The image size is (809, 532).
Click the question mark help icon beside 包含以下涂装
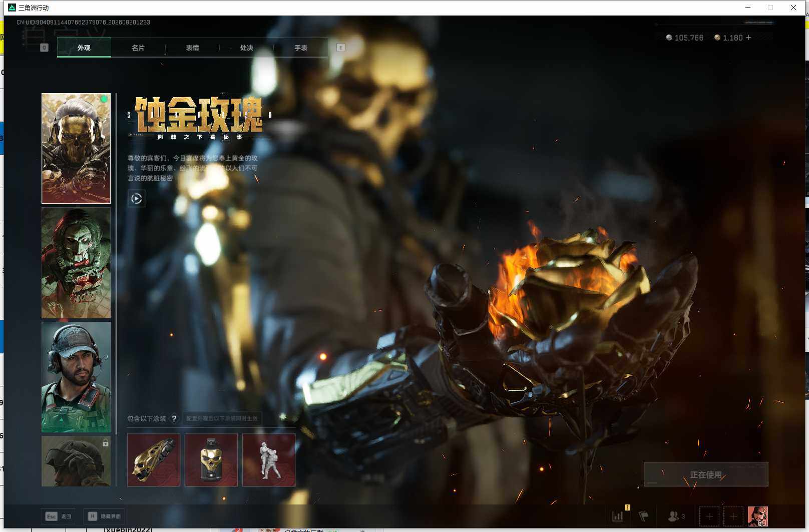pos(174,418)
